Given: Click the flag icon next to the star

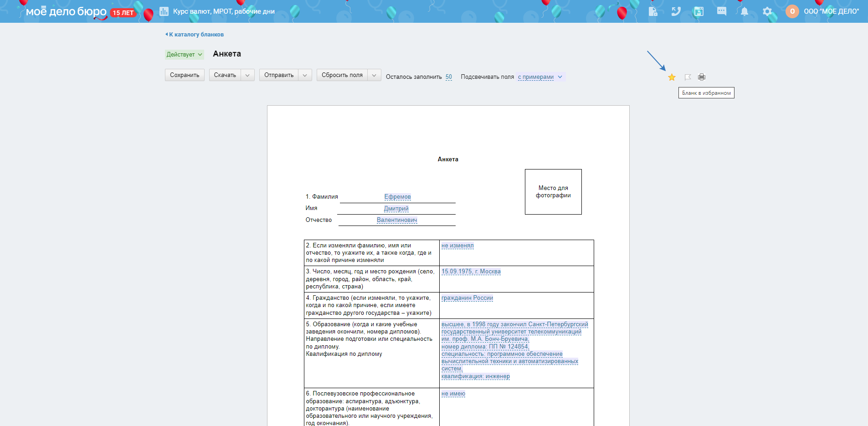Looking at the screenshot, I should (x=688, y=77).
